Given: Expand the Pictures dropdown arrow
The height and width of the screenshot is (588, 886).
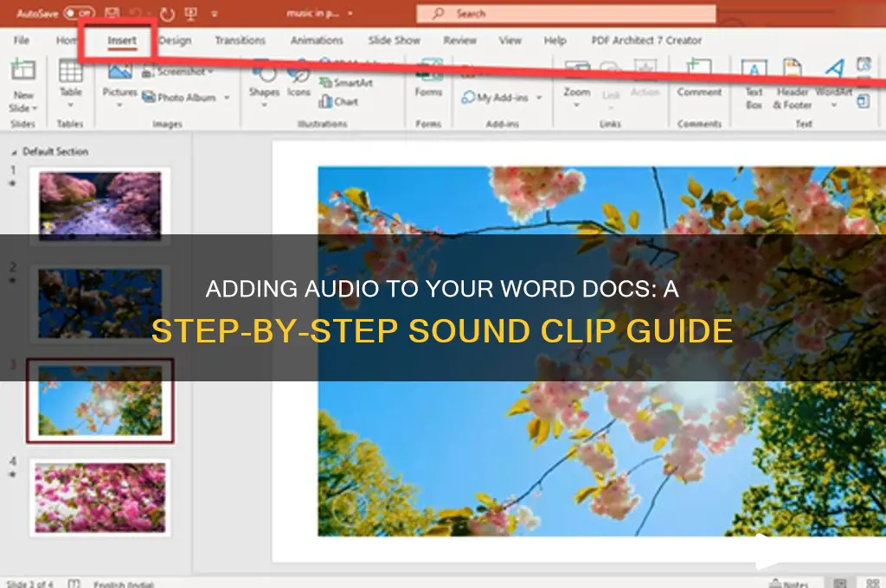Looking at the screenshot, I should coord(119,105).
